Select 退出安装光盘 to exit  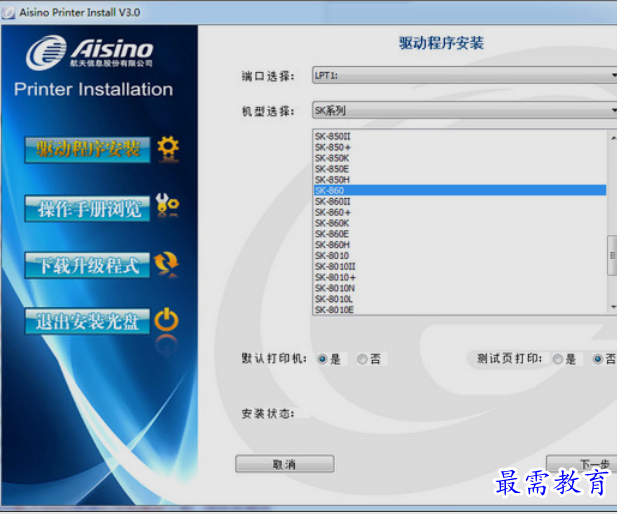click(x=87, y=322)
